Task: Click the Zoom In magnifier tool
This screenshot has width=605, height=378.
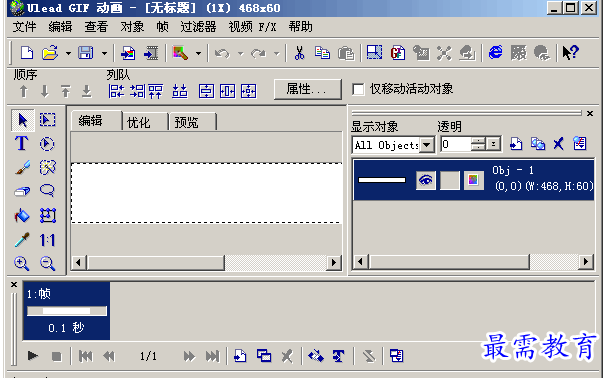Action: [x=22, y=263]
